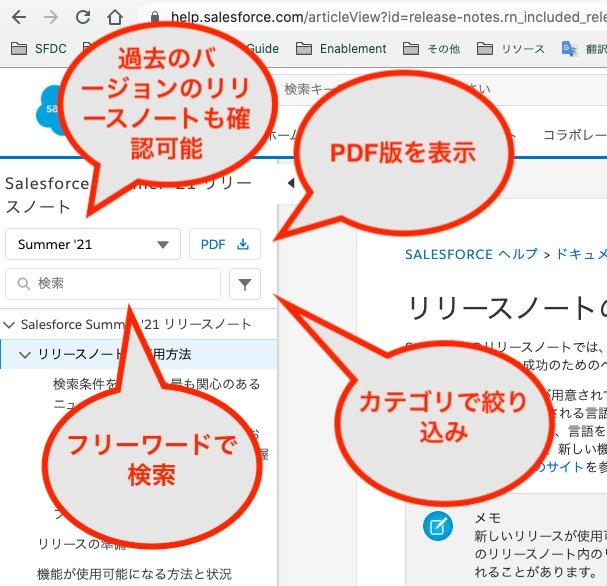Reload the page with refresh icon
This screenshot has width=607, height=586.
pos(83,17)
